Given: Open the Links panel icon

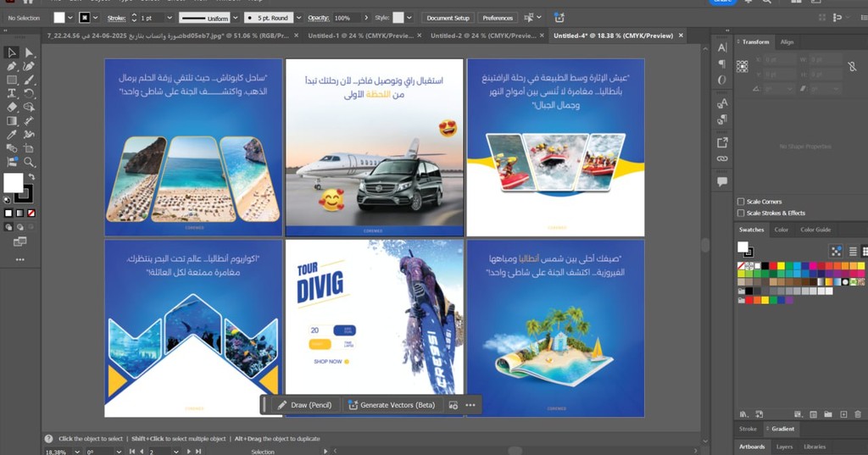Looking at the screenshot, I should click(x=722, y=158).
